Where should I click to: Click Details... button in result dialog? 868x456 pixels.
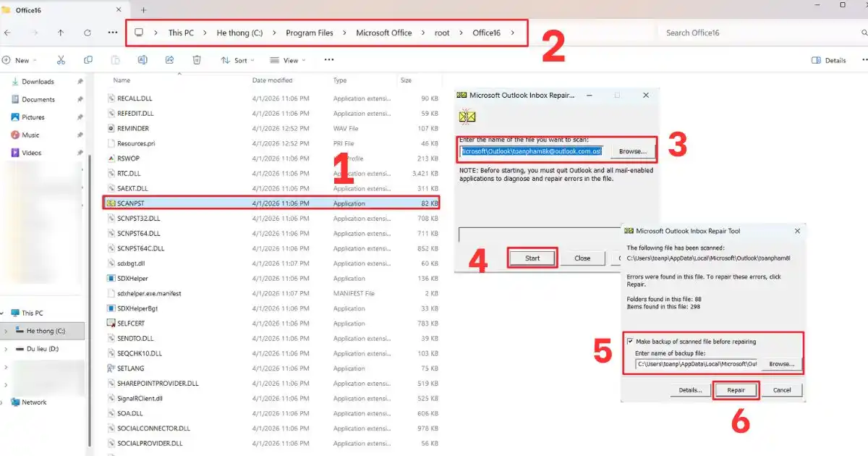tap(690, 389)
